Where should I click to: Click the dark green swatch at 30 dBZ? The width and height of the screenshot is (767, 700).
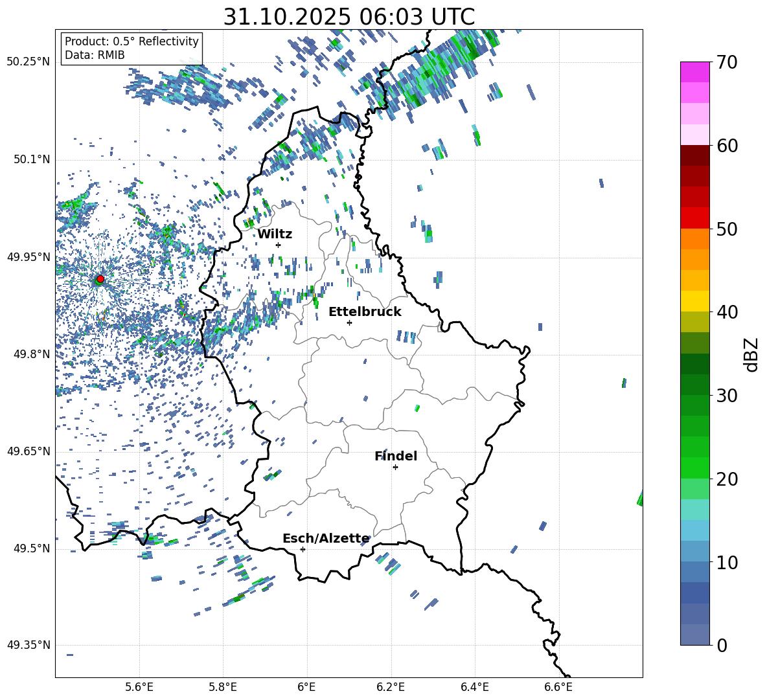tap(694, 384)
